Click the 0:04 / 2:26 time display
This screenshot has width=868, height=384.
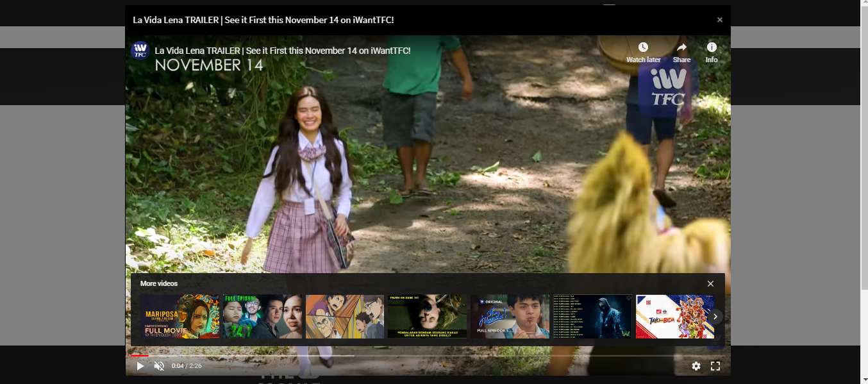[x=187, y=366]
